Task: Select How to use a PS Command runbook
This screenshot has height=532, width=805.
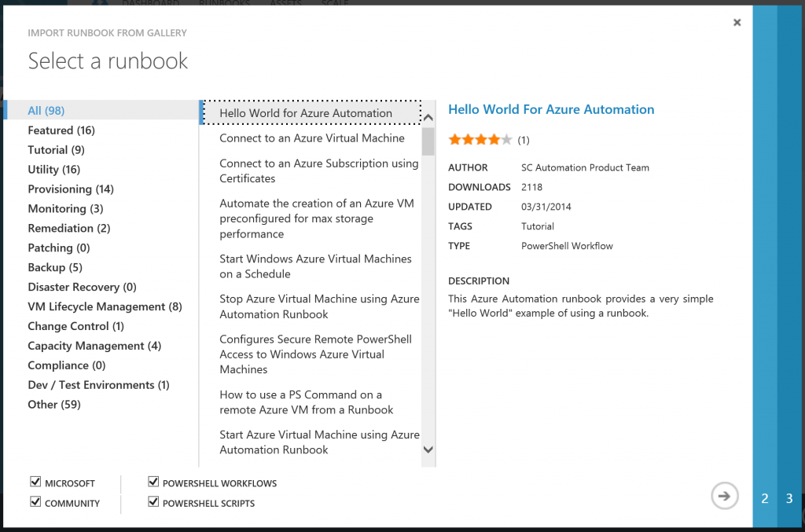Action: coord(307,402)
